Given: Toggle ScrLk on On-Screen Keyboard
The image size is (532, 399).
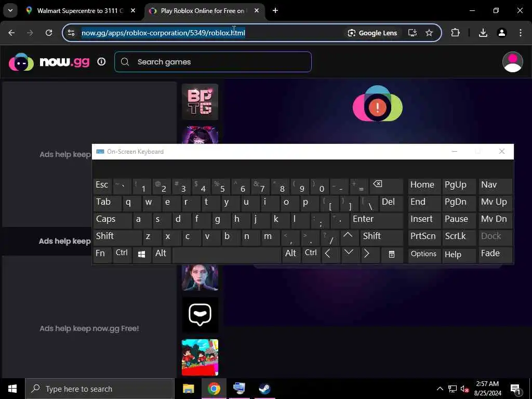Looking at the screenshot, I should point(458,237).
